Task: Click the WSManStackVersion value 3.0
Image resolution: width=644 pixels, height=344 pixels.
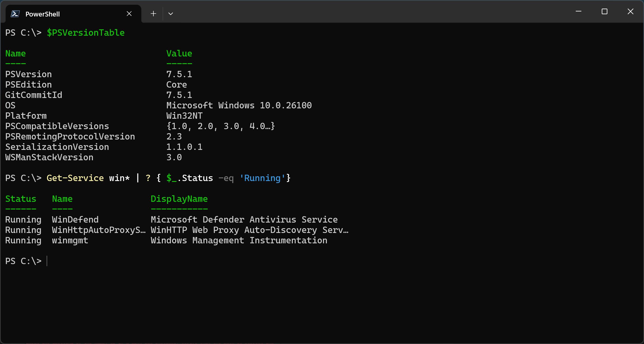Action: pyautogui.click(x=174, y=157)
